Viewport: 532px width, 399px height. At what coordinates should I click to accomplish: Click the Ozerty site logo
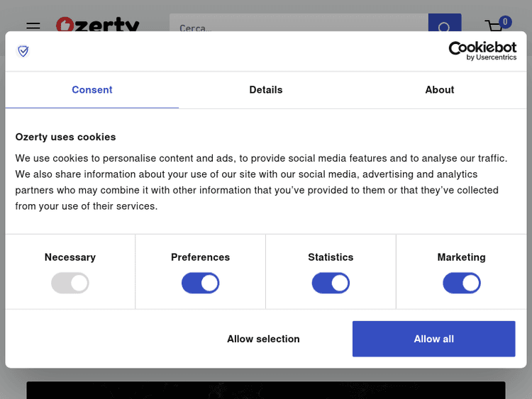pos(98,25)
